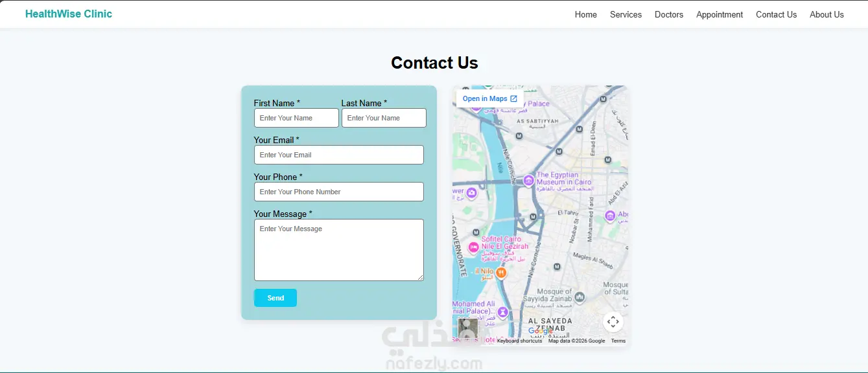Select the Your Phone input box

(x=339, y=192)
